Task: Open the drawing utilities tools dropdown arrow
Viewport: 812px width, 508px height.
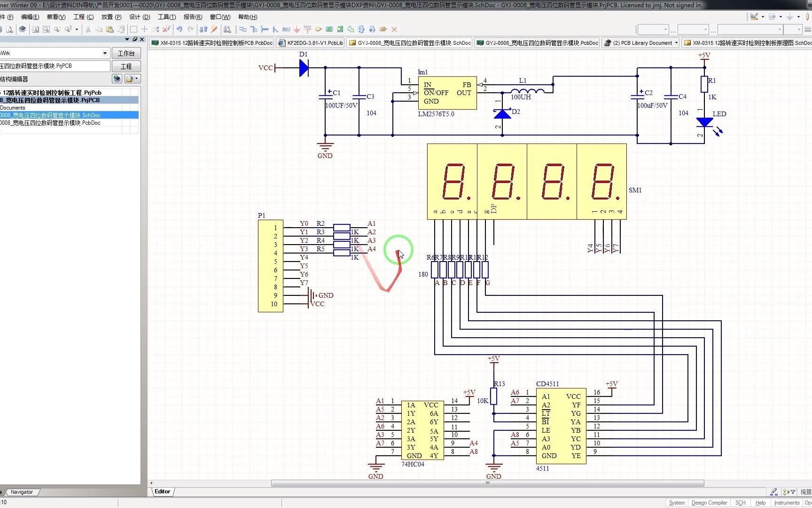Action: [x=763, y=16]
